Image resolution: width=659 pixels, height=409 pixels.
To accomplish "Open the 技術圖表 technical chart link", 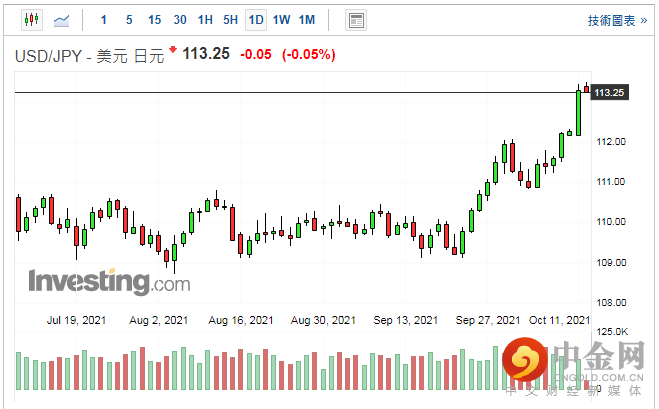I will [617, 21].
